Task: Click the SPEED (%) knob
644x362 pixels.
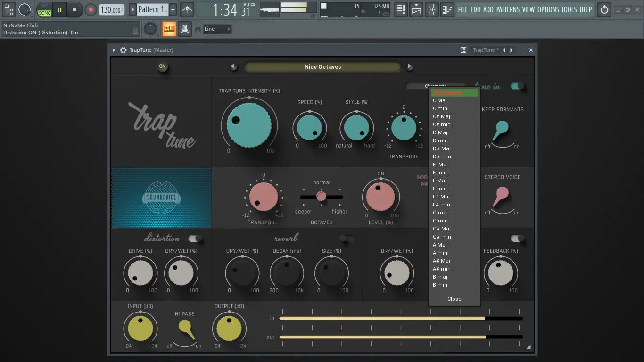Action: pos(310,127)
